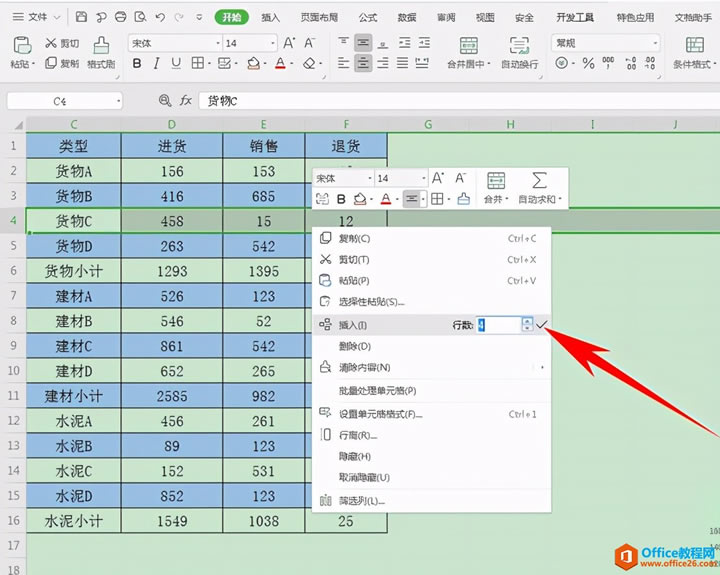
Task: Click the Merge icon in mini toolbar
Action: coord(496,180)
